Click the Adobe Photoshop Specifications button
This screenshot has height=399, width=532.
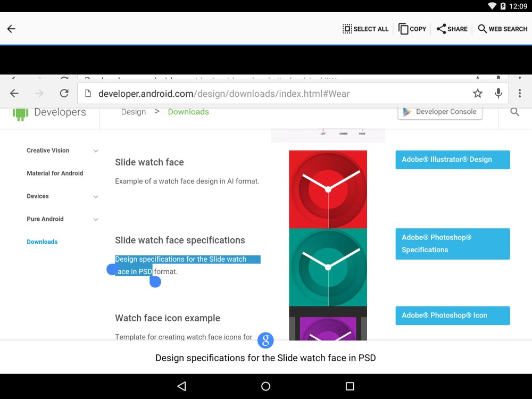pyautogui.click(x=453, y=244)
